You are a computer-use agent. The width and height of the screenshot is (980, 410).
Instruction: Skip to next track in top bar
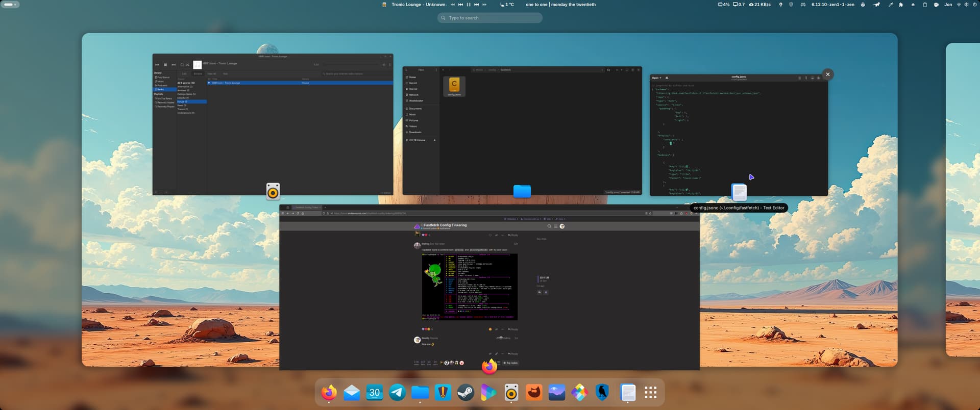(x=477, y=5)
